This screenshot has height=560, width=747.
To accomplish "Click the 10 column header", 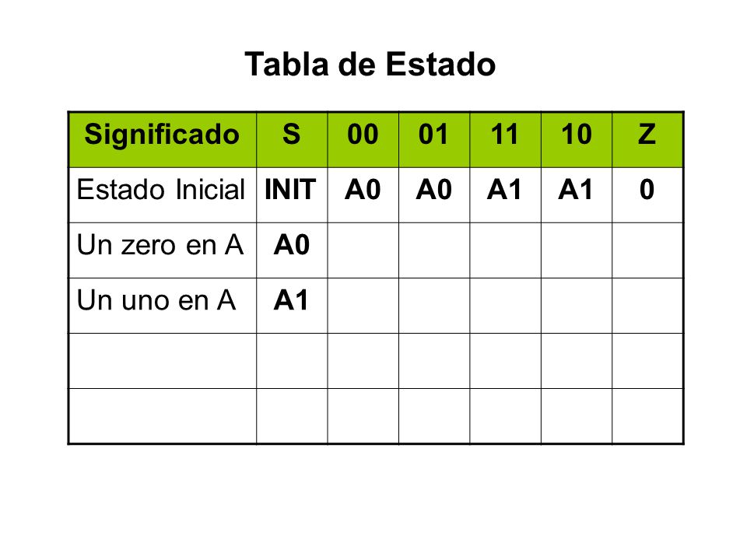I will [577, 139].
